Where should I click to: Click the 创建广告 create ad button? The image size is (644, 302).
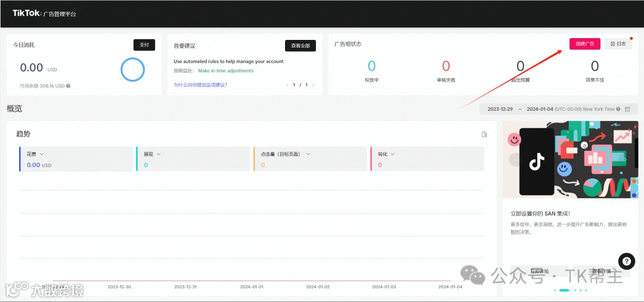[584, 44]
